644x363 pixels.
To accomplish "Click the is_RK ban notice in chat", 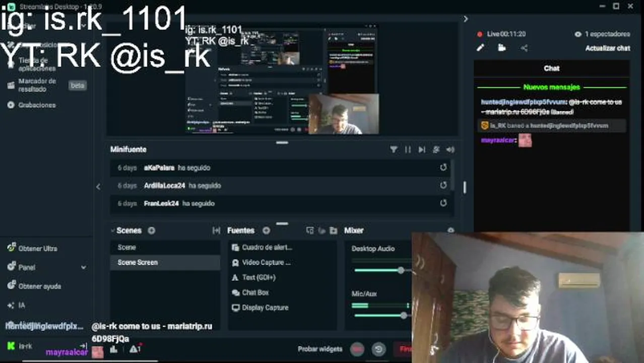I will 552,126.
